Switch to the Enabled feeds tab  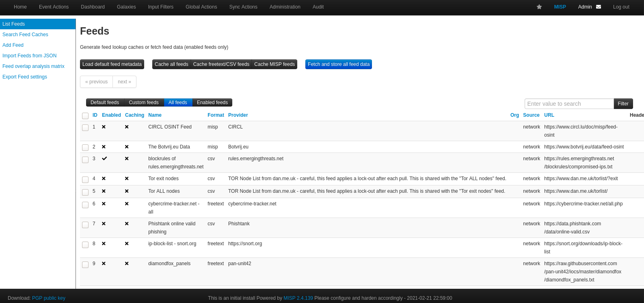pos(212,102)
